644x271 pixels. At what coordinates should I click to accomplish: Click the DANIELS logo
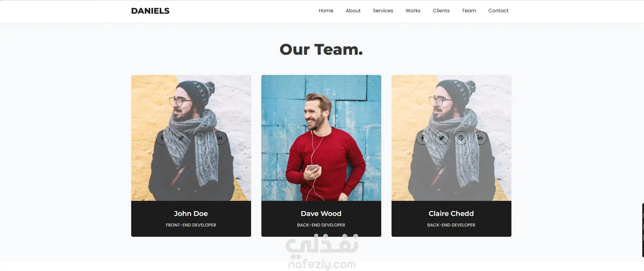pyautogui.click(x=150, y=11)
